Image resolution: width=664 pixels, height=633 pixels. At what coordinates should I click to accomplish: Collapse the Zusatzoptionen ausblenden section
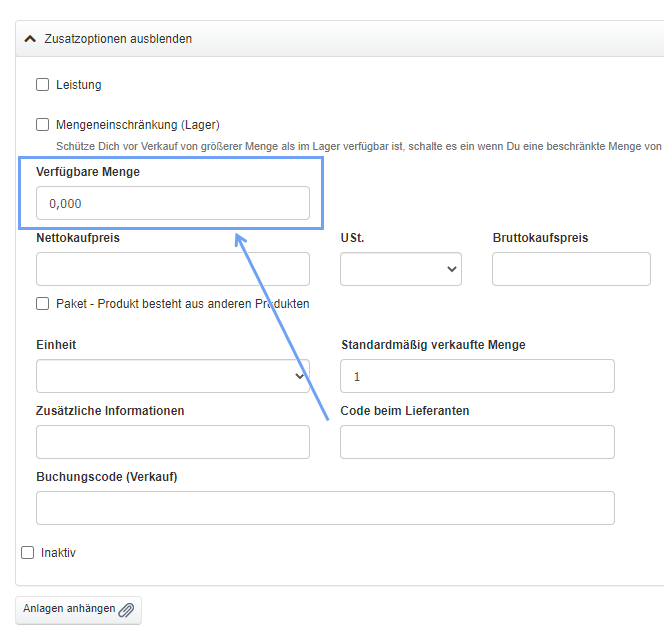(x=118, y=39)
